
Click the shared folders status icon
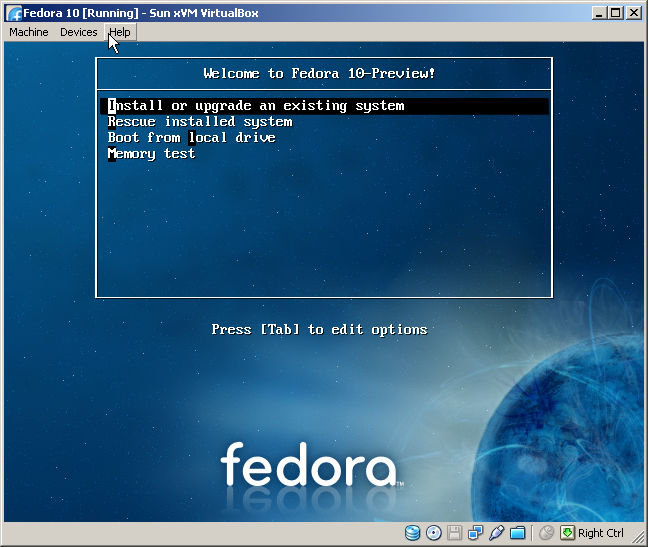pyautogui.click(x=517, y=533)
